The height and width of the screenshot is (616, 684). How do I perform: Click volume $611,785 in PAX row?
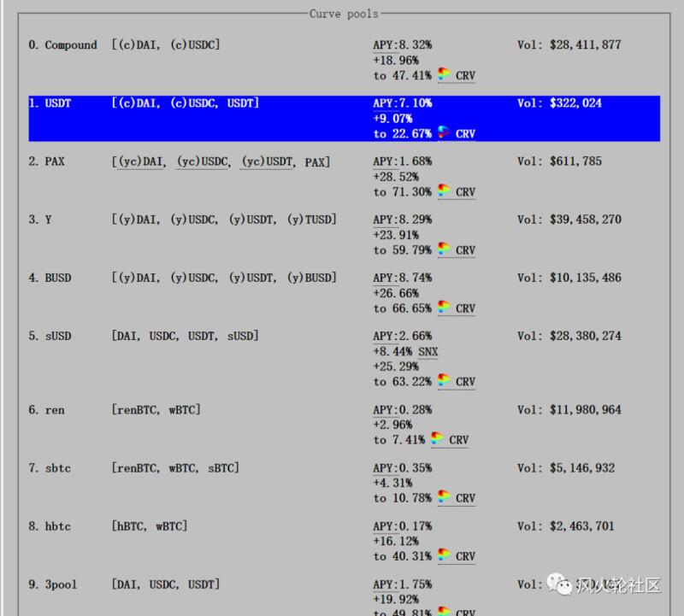575,161
